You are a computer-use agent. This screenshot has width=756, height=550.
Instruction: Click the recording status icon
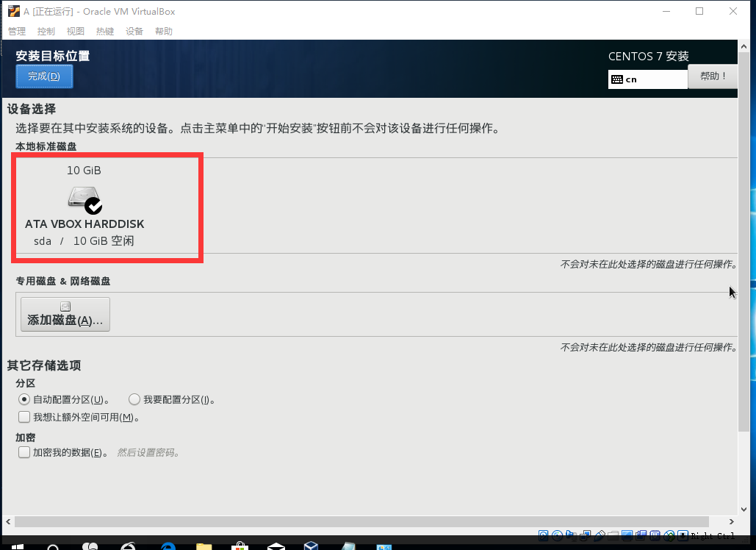[641, 535]
